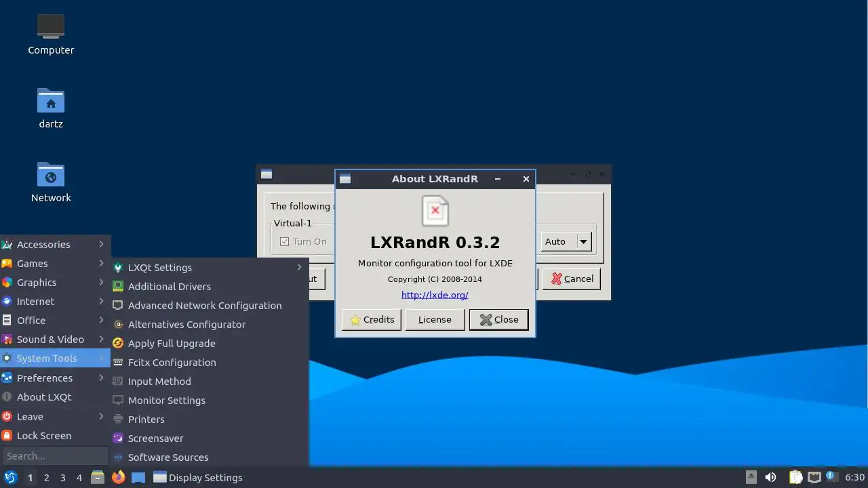Click the show desktop taskbar icon
Image resolution: width=868 pixels, height=488 pixels.
coord(138,477)
